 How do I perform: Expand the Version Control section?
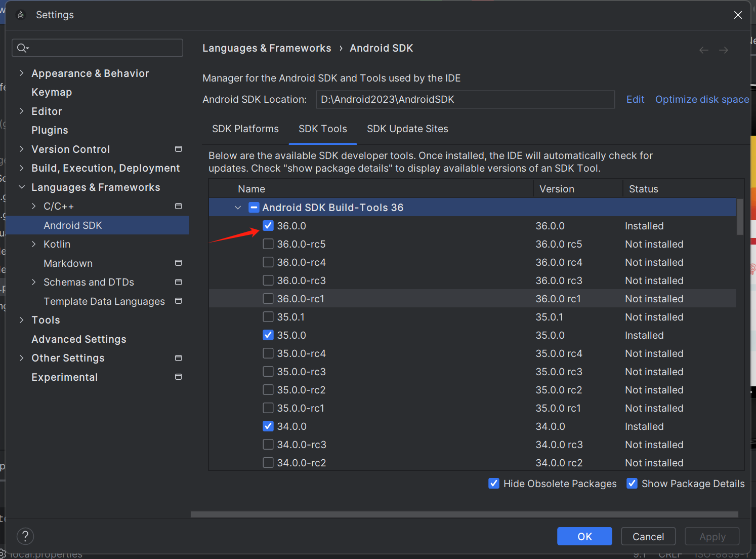click(21, 149)
